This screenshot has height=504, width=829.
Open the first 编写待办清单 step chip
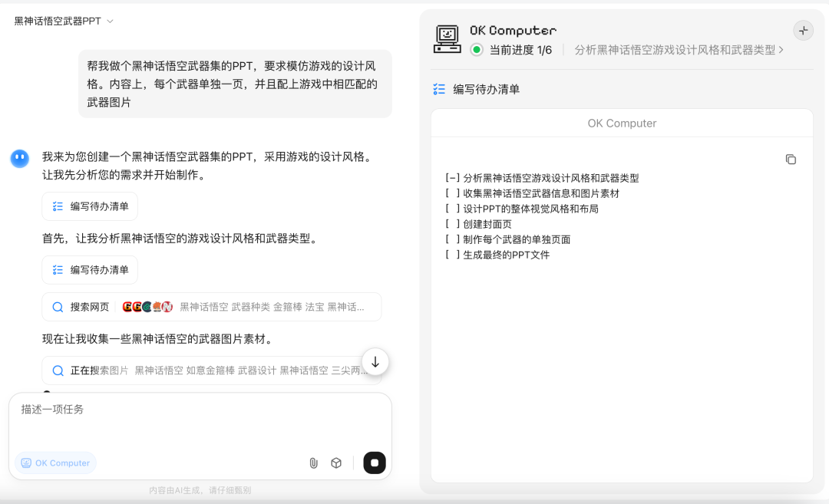[x=90, y=206]
